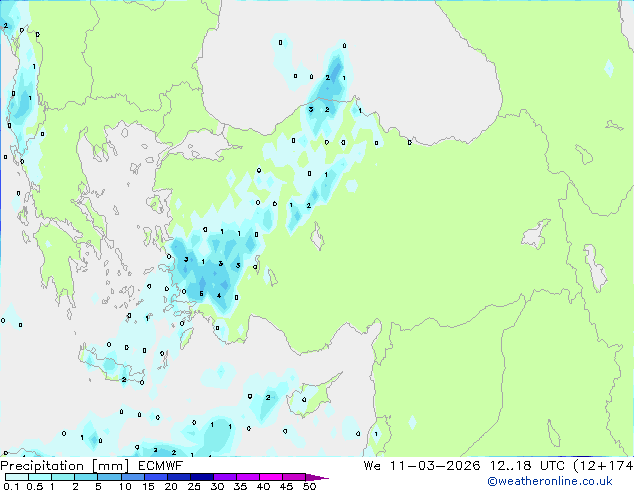The height and width of the screenshot is (490, 634).
Task: Click the Cyprus island on map
Action: [312, 397]
